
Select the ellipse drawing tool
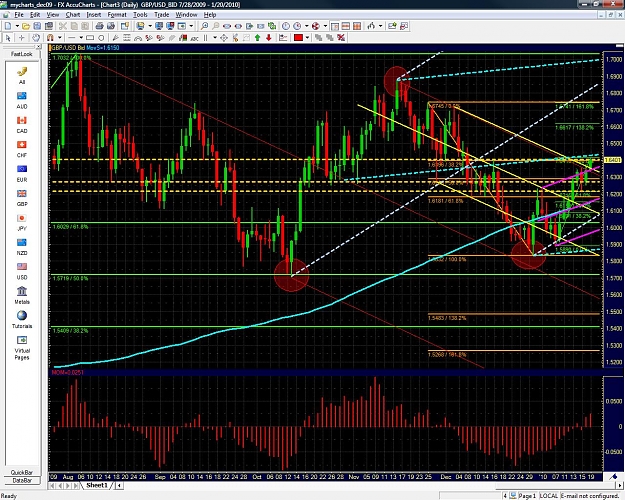101,38
